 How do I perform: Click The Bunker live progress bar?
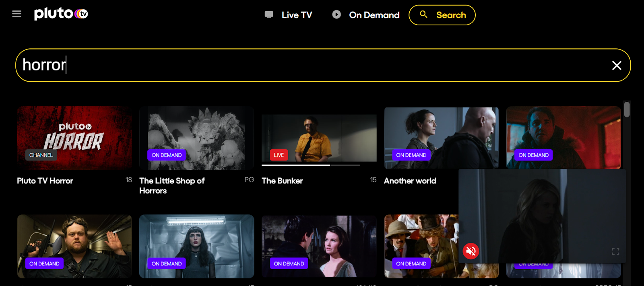tap(311, 165)
